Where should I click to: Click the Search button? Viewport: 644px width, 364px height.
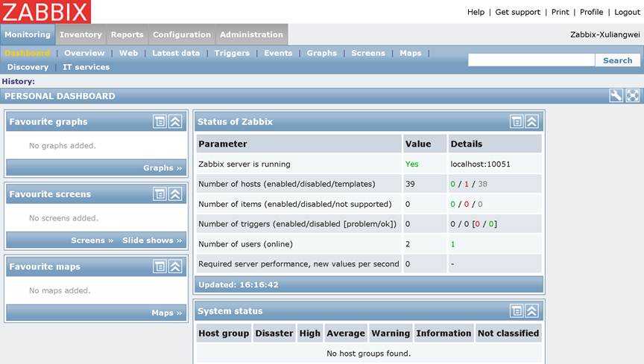617,60
